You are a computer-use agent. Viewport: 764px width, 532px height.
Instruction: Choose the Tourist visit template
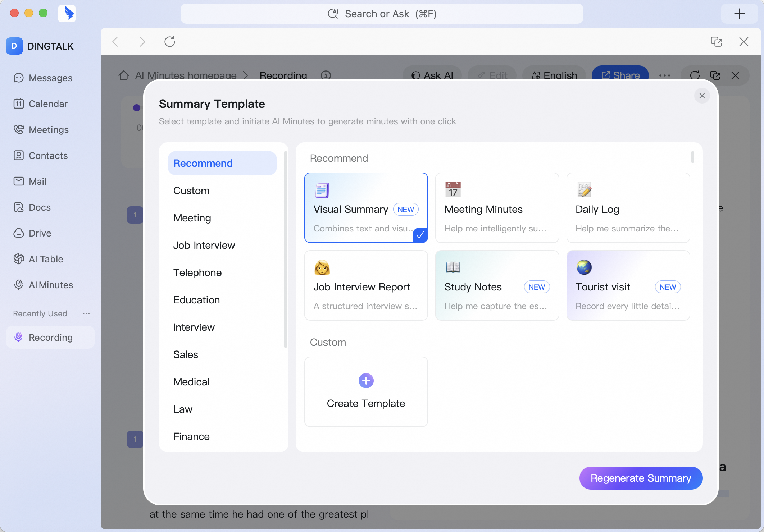(628, 285)
